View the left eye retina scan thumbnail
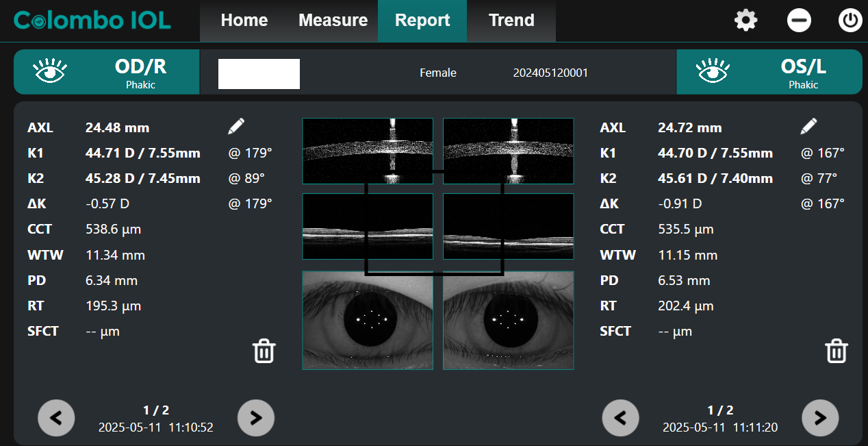Viewport: 868px width, 446px height. (x=508, y=226)
